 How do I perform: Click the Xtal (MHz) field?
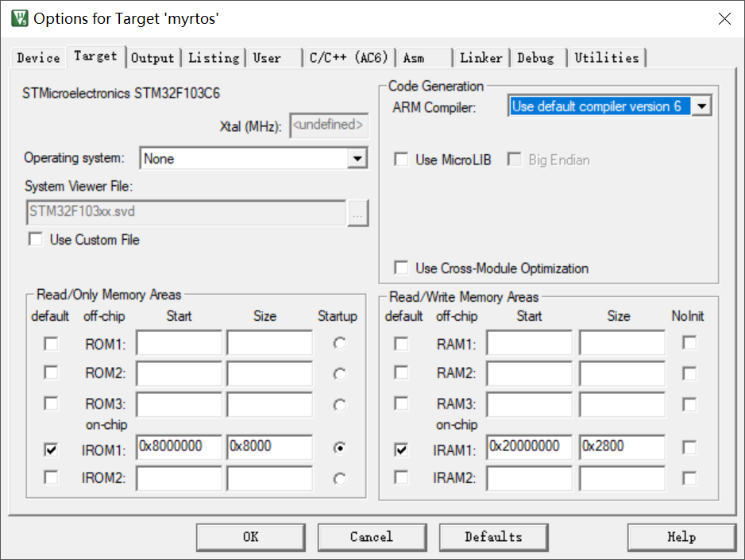(329, 126)
